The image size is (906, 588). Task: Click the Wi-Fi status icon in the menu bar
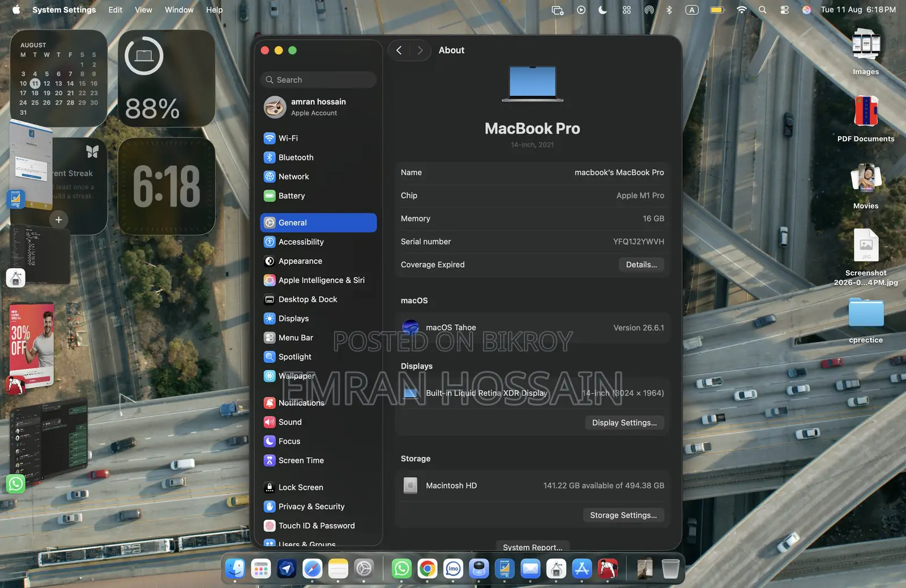(741, 10)
